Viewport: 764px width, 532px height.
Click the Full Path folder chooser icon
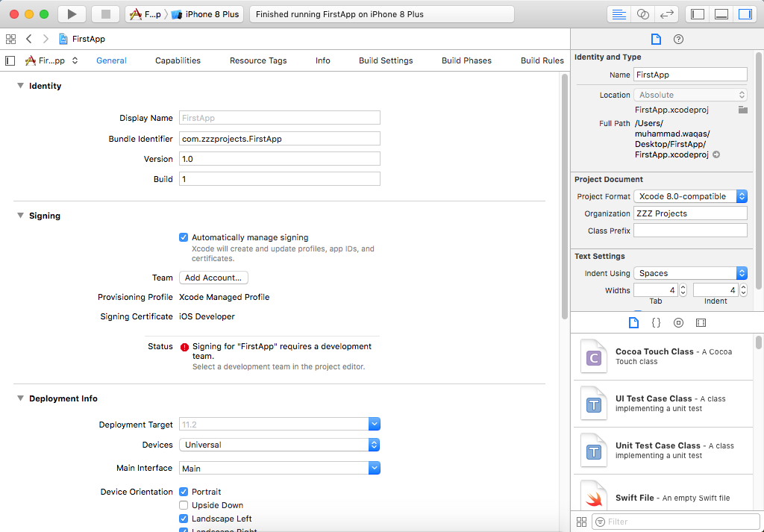coord(742,110)
